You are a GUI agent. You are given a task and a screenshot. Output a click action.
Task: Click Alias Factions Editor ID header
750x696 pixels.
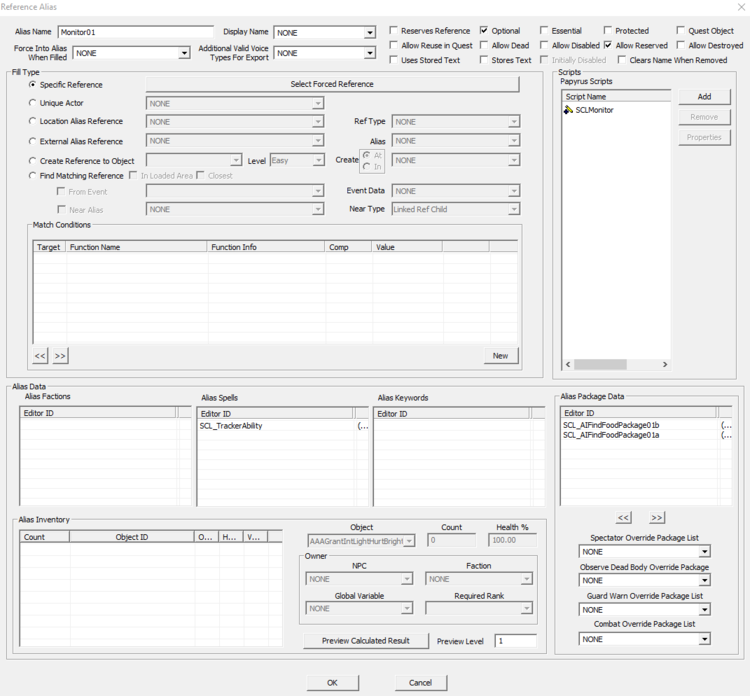point(98,413)
